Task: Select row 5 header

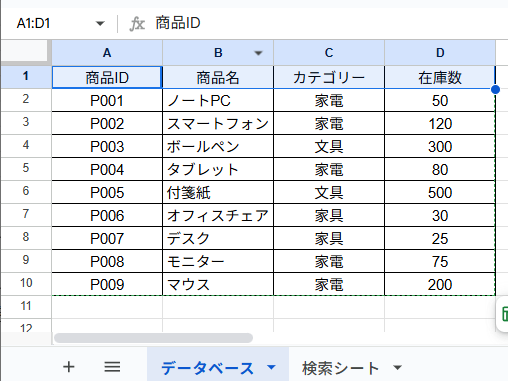Action: [26, 168]
